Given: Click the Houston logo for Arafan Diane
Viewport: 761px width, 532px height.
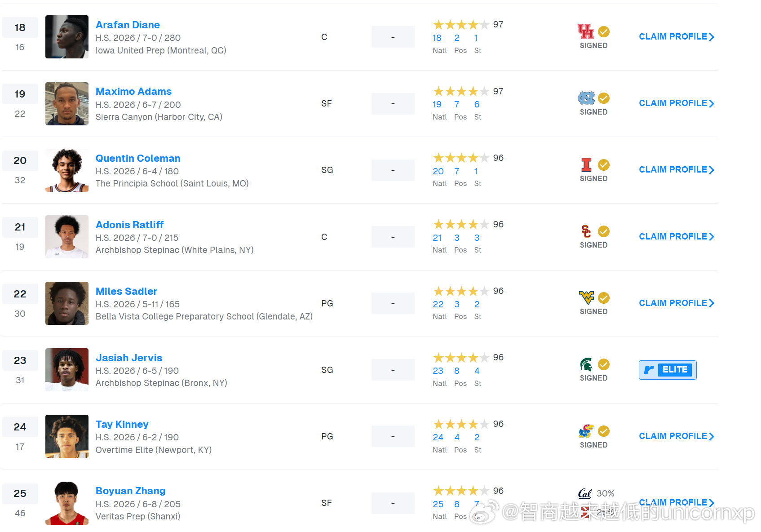Looking at the screenshot, I should [x=586, y=31].
